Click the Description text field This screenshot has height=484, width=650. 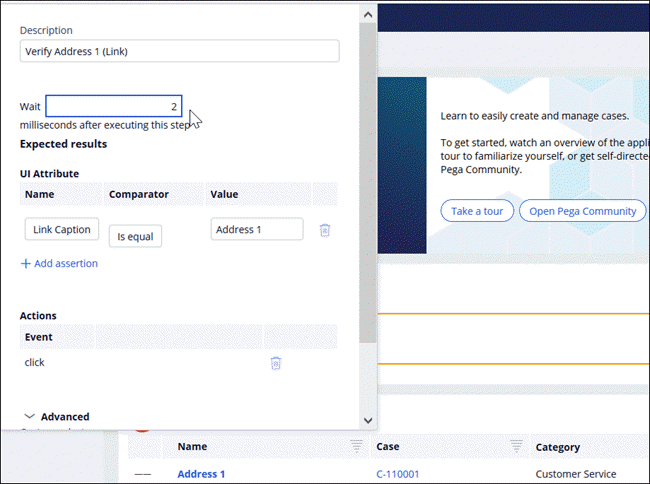(x=179, y=51)
